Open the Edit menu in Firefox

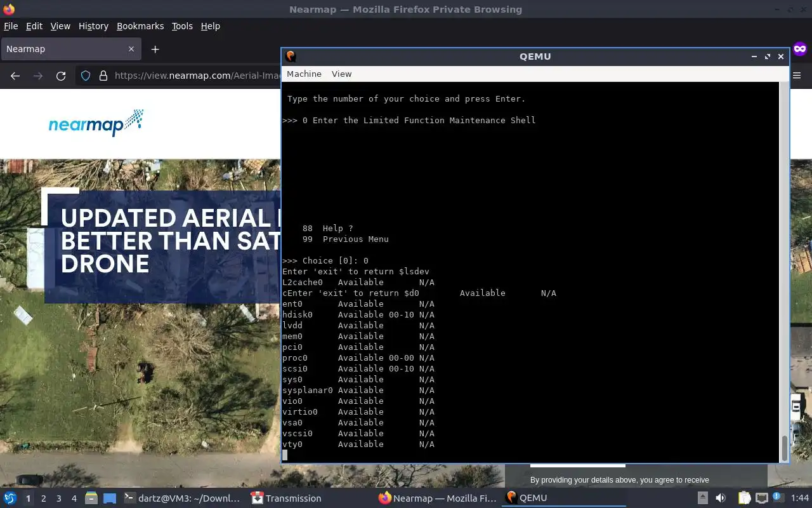point(34,26)
